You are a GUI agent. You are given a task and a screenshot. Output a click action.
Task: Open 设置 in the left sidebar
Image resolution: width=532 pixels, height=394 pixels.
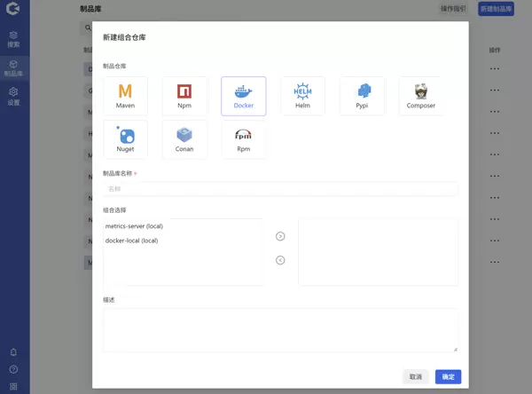click(x=13, y=96)
